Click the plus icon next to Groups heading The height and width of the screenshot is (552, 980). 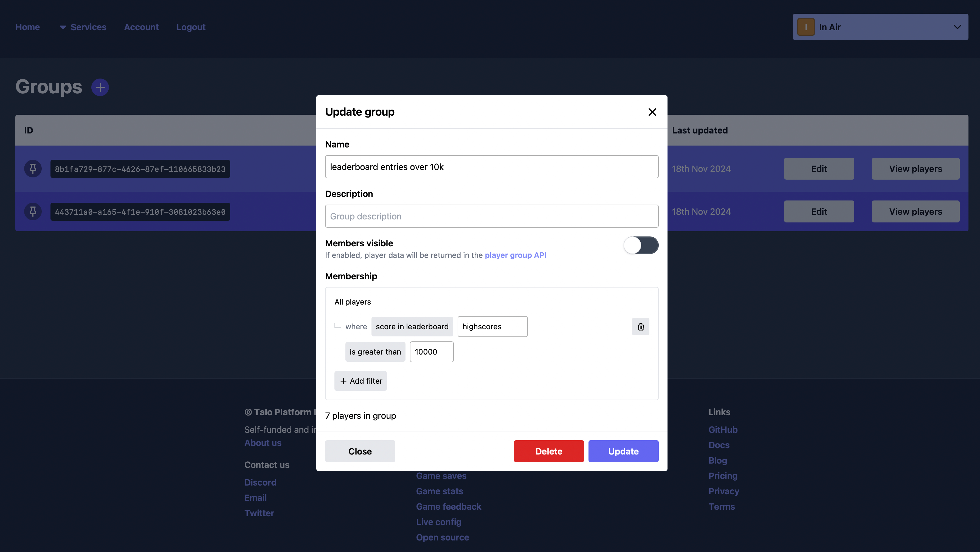click(100, 86)
